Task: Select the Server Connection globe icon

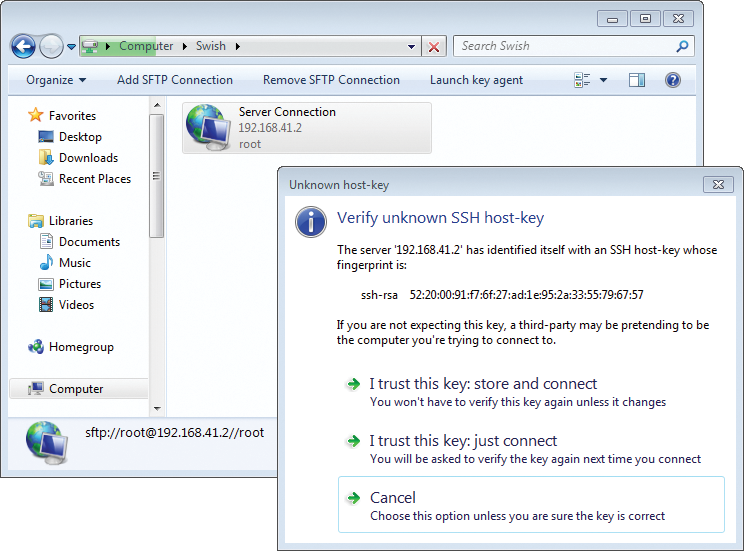Action: click(210, 128)
